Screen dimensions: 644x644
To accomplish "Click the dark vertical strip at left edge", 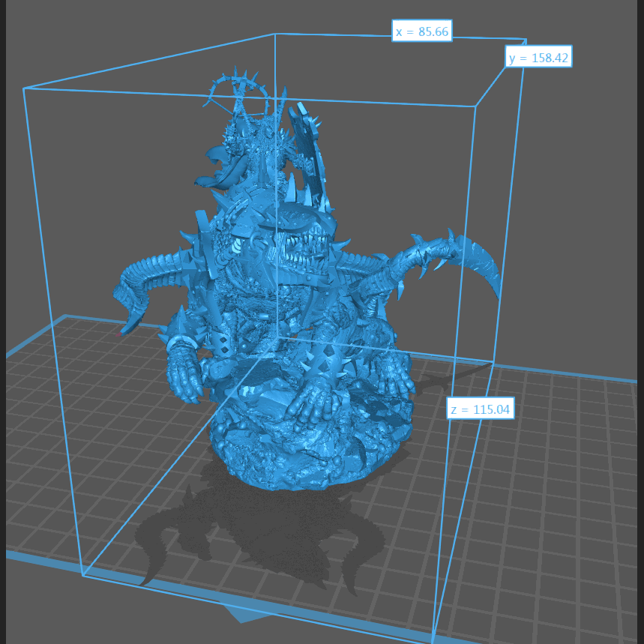I will point(2,300).
